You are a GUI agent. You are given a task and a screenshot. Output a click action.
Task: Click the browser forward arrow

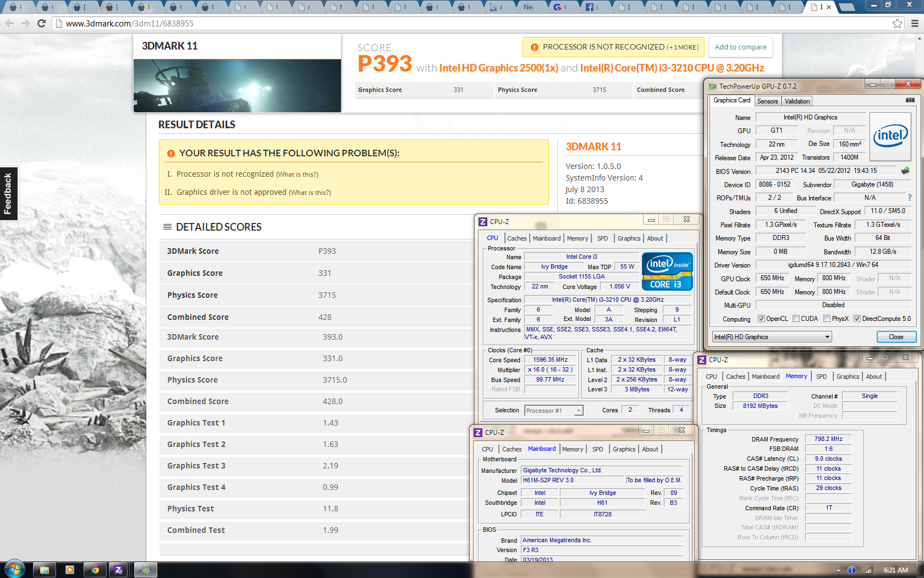pyautogui.click(x=25, y=23)
